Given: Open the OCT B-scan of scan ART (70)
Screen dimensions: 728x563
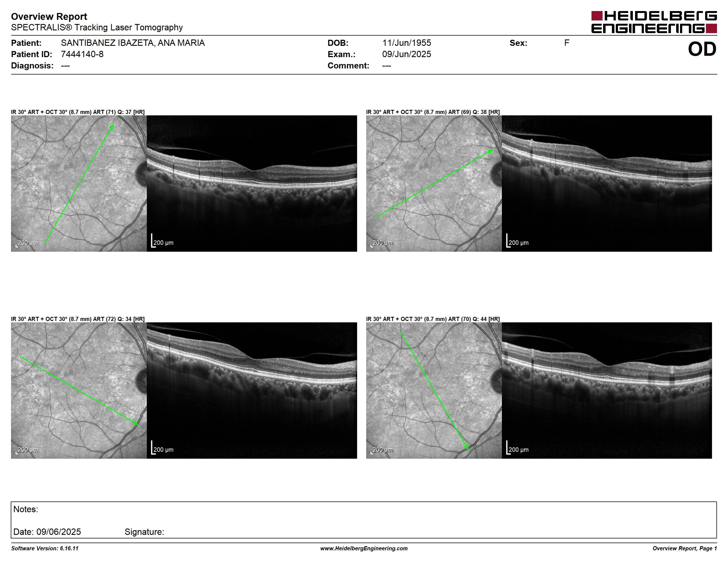Looking at the screenshot, I should tap(607, 390).
